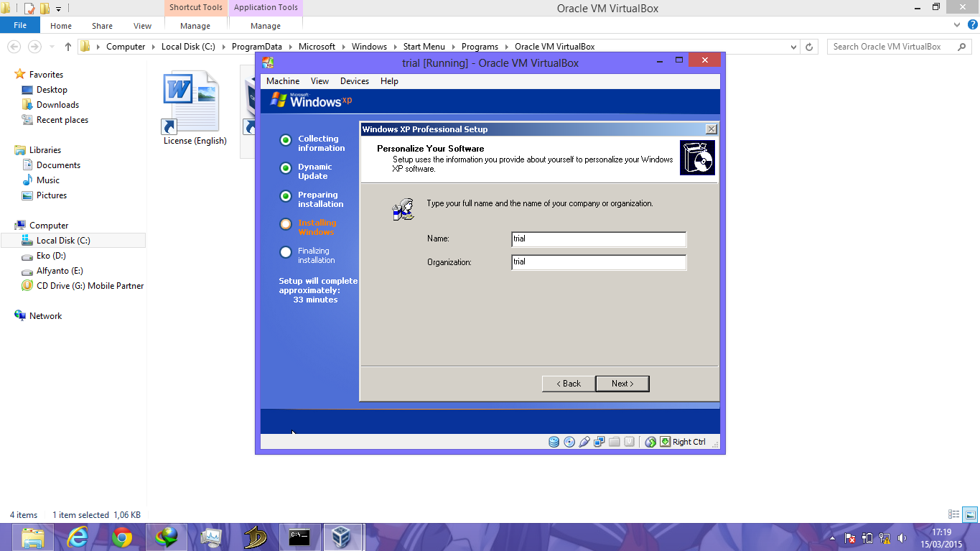This screenshot has width=980, height=551.
Task: Switch Explorer to large icons view
Action: click(x=970, y=514)
